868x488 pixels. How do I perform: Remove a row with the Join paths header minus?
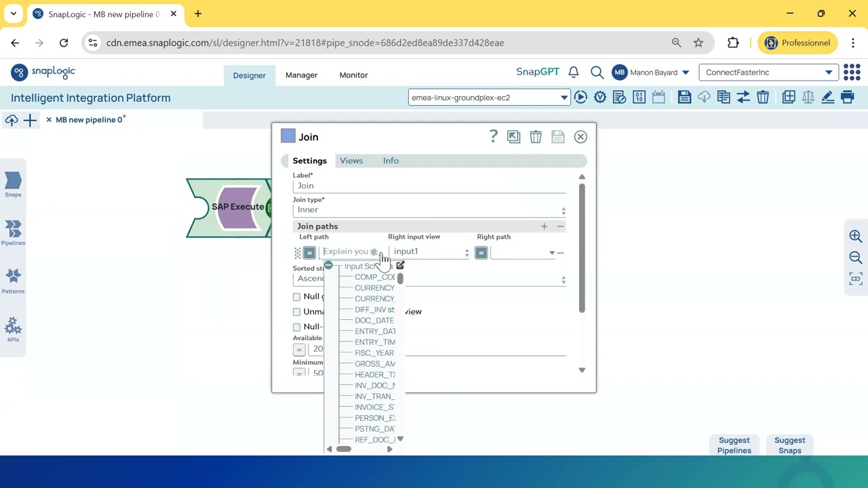click(x=560, y=226)
